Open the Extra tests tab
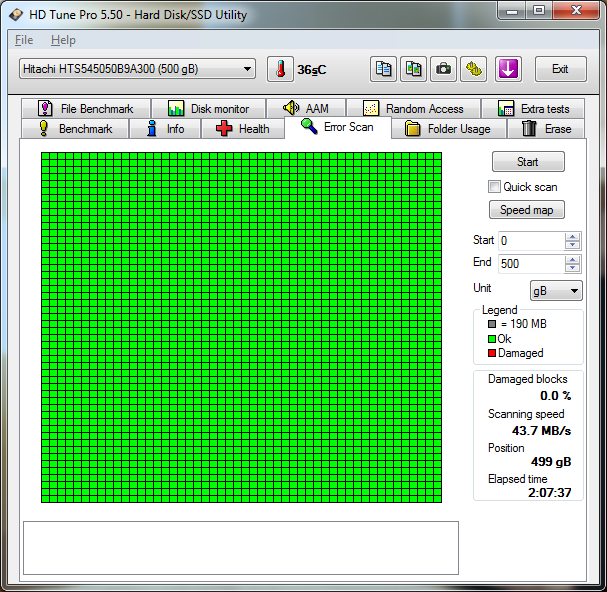The width and height of the screenshot is (607, 592). tap(533, 108)
